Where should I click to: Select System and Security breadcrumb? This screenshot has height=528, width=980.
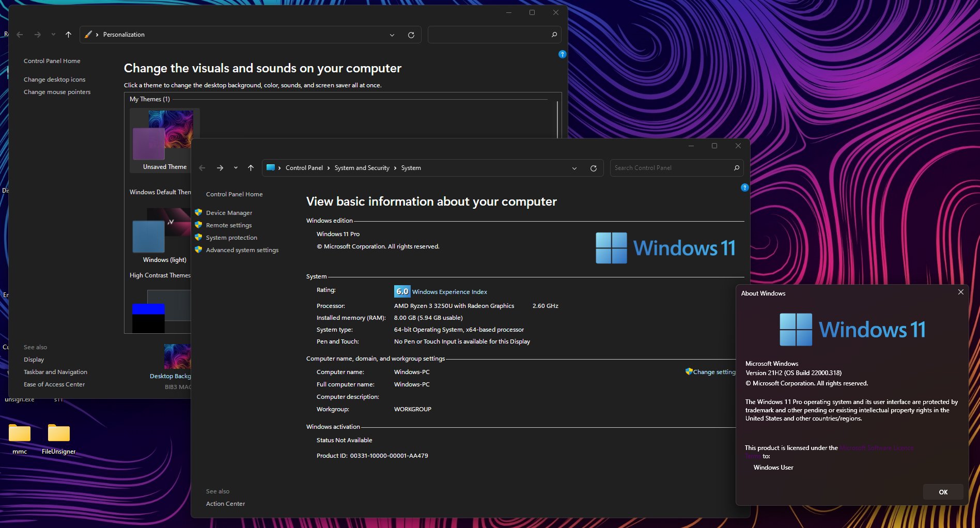(362, 168)
